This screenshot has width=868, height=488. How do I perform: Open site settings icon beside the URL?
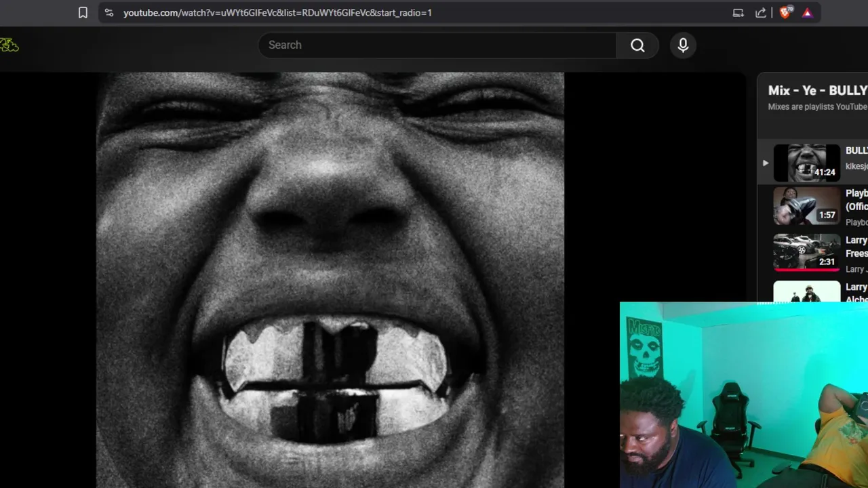click(x=109, y=13)
